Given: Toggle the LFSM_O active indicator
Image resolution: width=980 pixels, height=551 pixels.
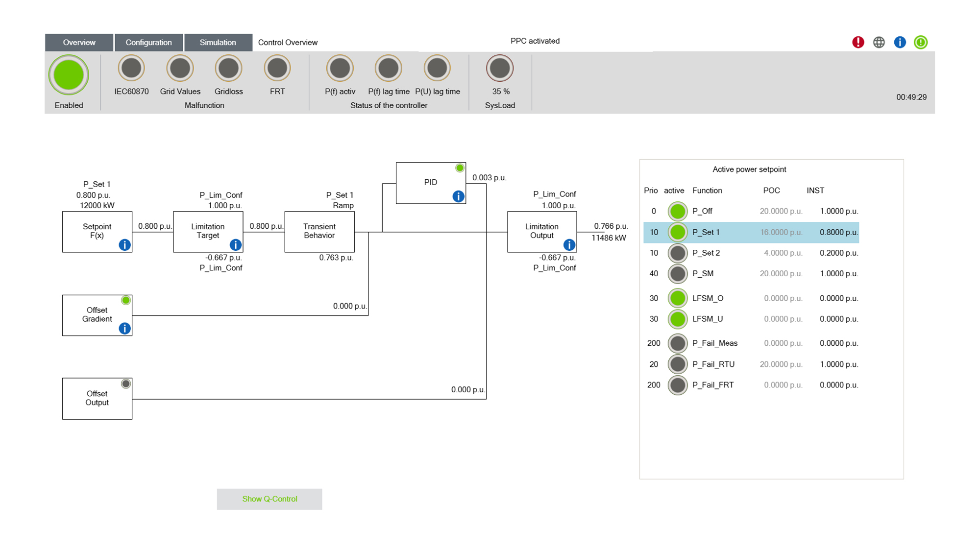Looking at the screenshot, I should [x=678, y=298].
